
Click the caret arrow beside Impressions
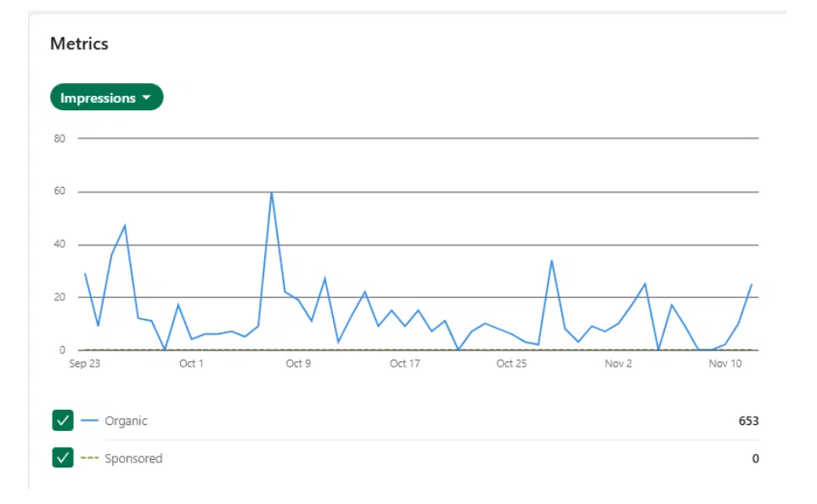tap(146, 98)
